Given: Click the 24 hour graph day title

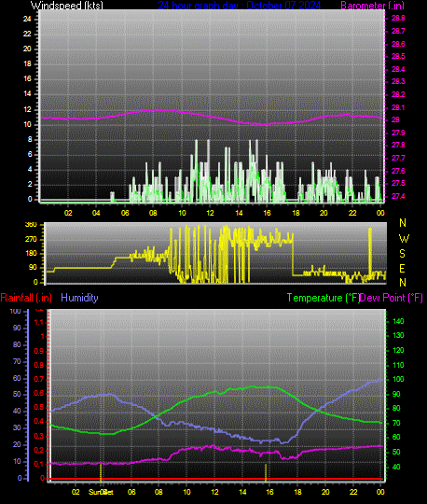Looking at the screenshot, I should coord(240,6).
